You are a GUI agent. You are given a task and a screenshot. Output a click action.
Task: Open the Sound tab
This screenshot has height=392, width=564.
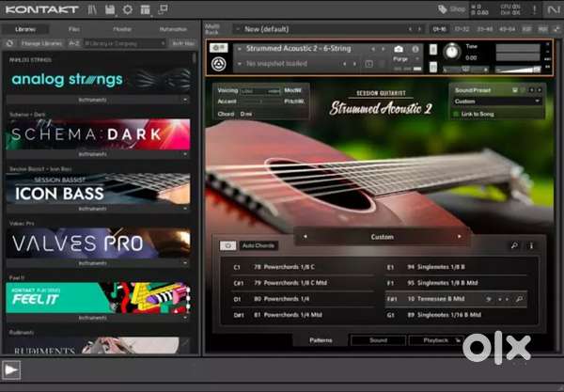tap(379, 340)
